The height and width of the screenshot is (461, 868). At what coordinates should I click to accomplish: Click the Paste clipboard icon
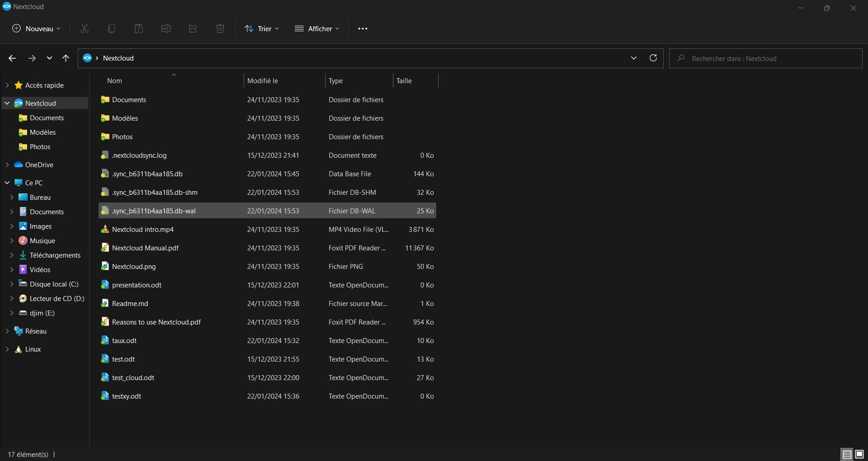(139, 28)
